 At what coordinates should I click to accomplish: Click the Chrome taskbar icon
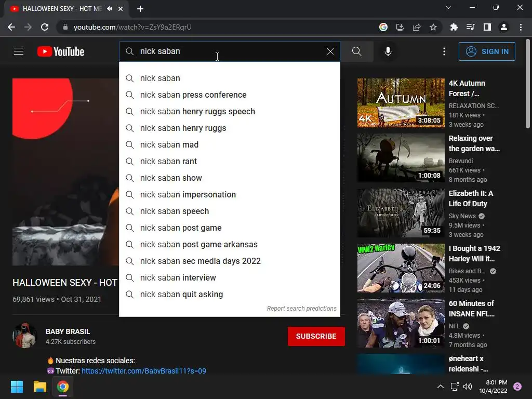(x=63, y=387)
